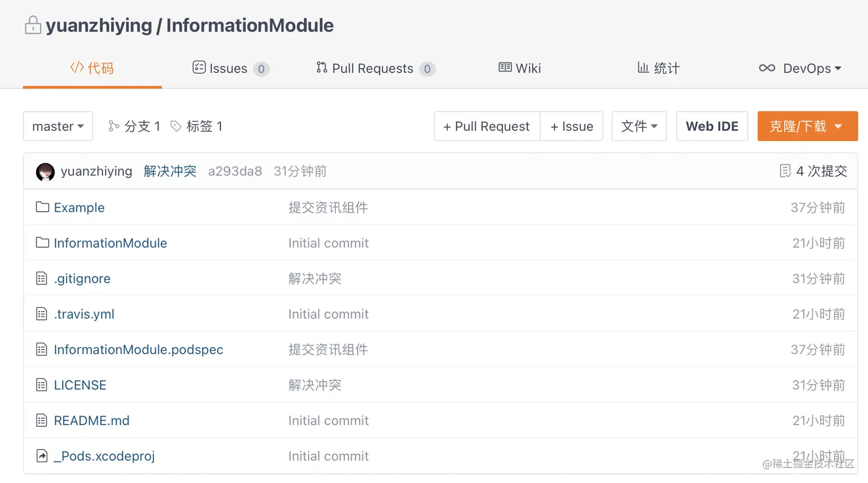868x483 pixels.
Task: Click Initial commit message on InformationModule folder row
Action: (328, 243)
